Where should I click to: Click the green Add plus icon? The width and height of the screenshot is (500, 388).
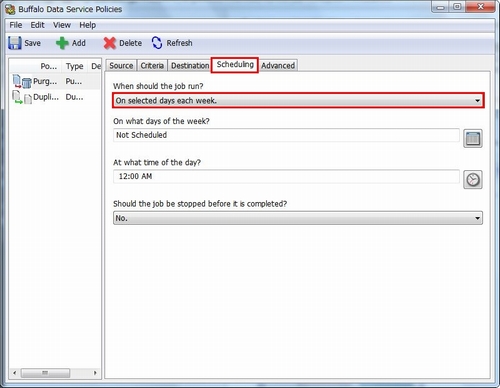[x=62, y=43]
